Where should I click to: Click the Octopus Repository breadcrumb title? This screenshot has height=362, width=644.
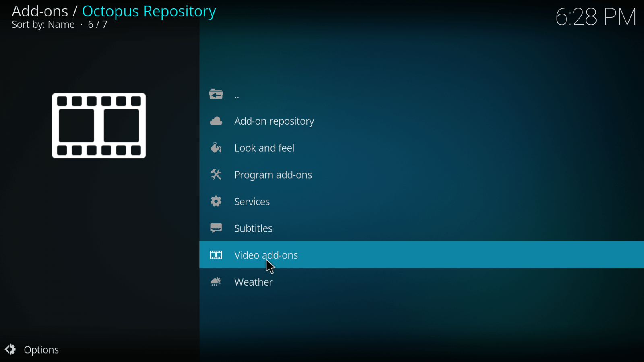(149, 12)
